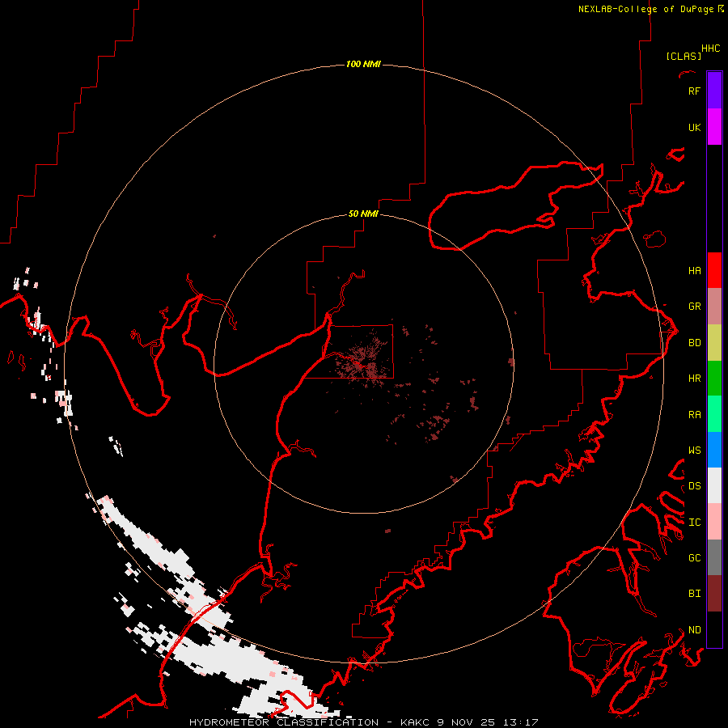Click the HR green color swatch

point(714,379)
